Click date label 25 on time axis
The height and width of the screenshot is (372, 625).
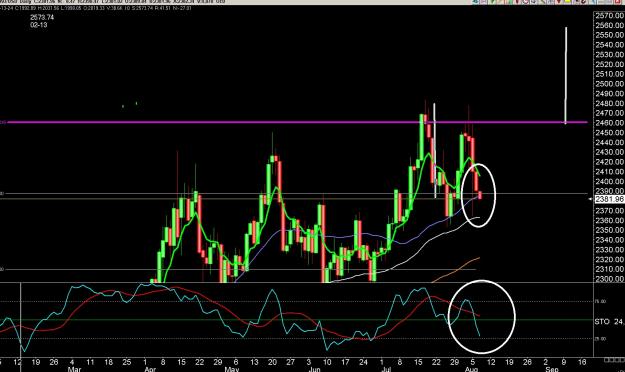(127, 362)
